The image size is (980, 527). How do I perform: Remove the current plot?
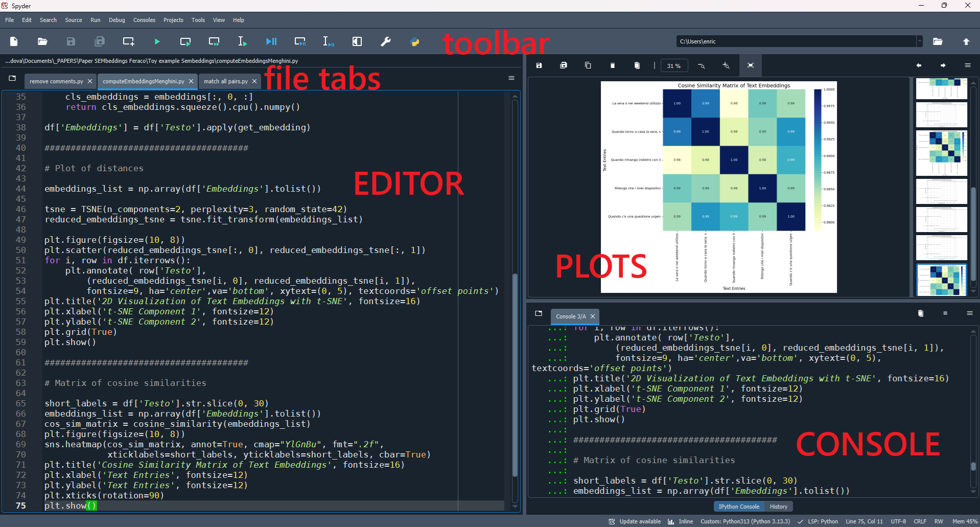click(x=613, y=65)
